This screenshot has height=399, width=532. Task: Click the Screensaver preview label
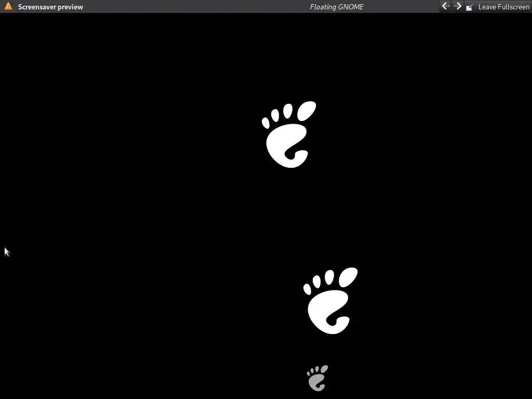point(50,7)
